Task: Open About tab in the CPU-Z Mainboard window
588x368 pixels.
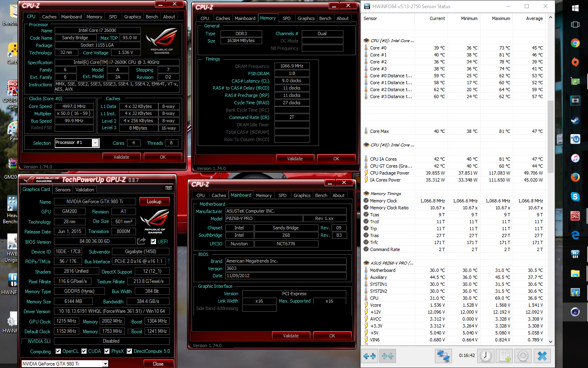Action: click(339, 195)
